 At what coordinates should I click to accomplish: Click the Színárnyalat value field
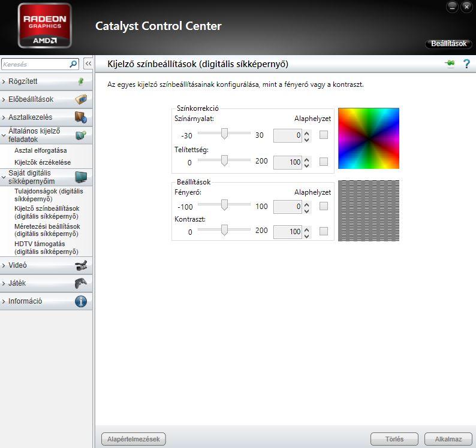click(x=288, y=135)
